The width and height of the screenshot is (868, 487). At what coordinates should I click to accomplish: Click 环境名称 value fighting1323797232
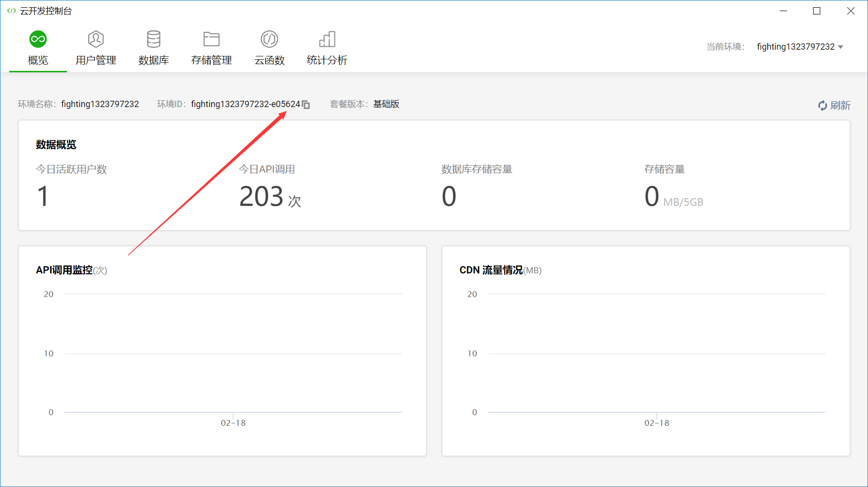click(x=100, y=104)
